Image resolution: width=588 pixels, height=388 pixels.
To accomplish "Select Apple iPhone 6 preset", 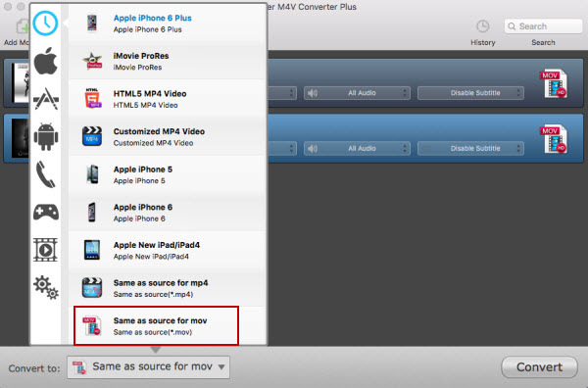I will pos(168,213).
